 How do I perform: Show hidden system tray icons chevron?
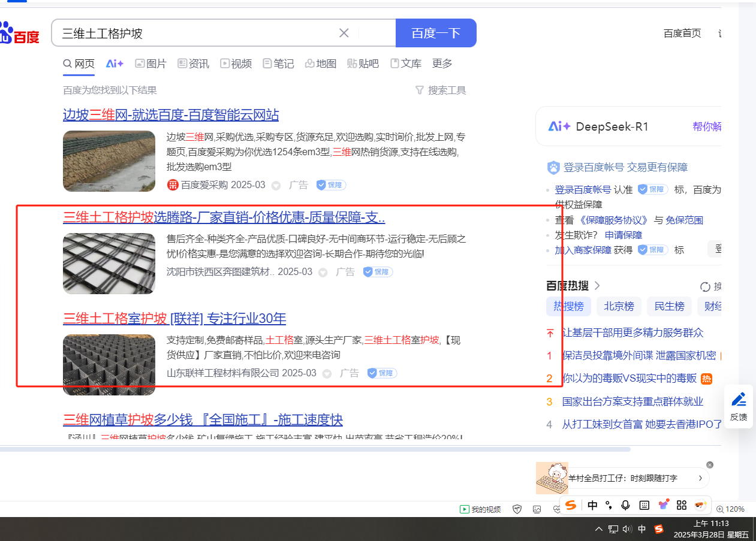(x=598, y=529)
